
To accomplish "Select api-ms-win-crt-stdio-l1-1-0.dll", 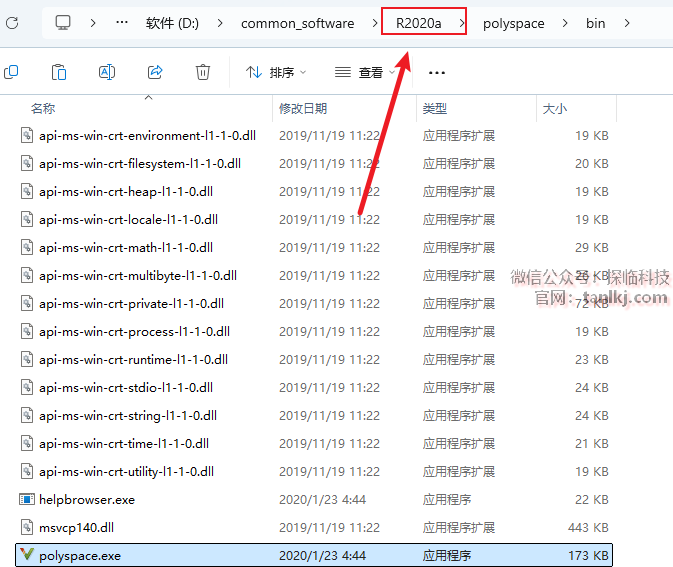I will 126,388.
